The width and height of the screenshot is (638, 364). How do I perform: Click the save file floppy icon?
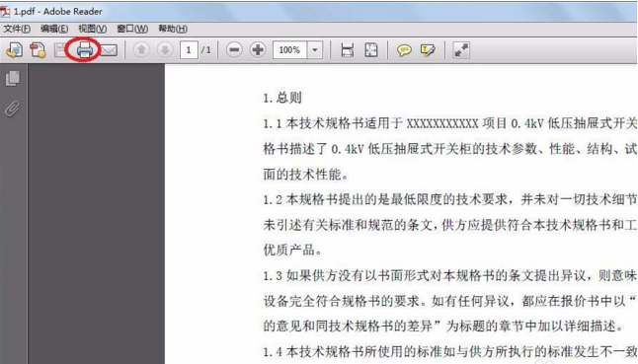click(61, 50)
